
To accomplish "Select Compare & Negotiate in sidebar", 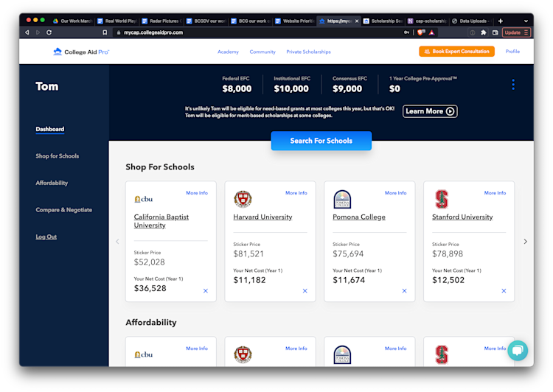I will point(64,210).
